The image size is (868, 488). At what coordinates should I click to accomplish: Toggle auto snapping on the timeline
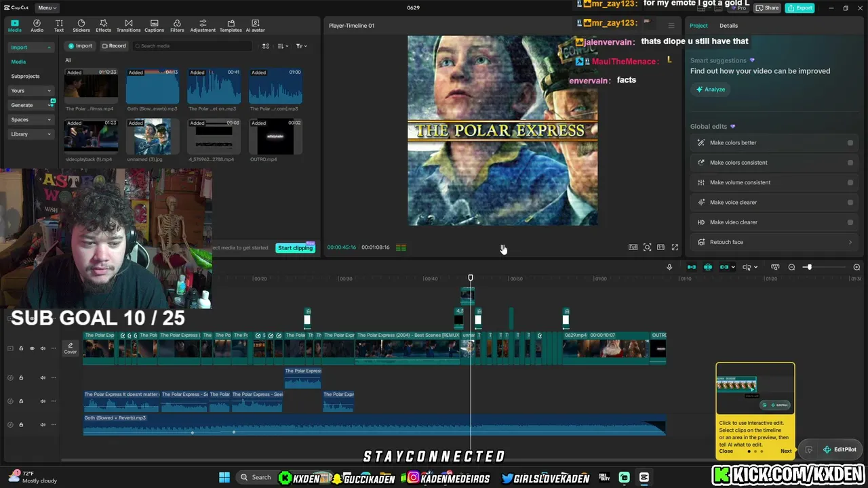tap(708, 267)
